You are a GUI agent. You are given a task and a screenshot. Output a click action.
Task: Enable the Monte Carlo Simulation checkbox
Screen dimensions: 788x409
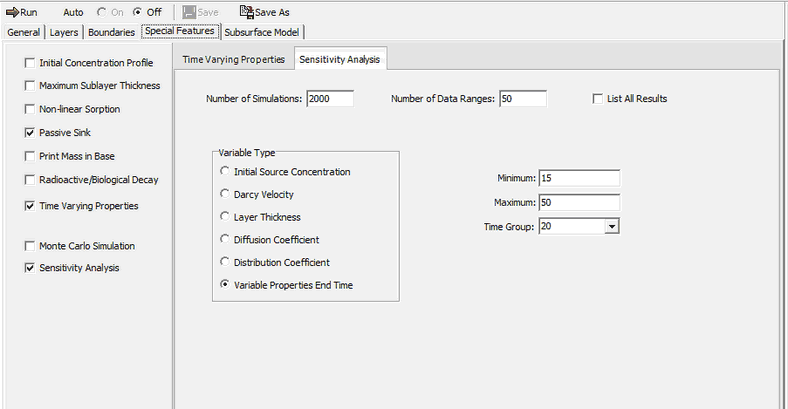tap(29, 246)
